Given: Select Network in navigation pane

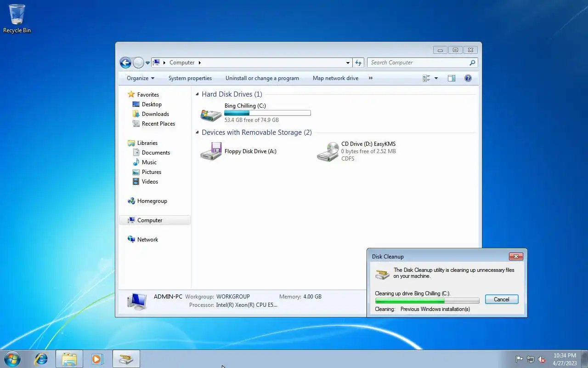Looking at the screenshot, I should [147, 240].
